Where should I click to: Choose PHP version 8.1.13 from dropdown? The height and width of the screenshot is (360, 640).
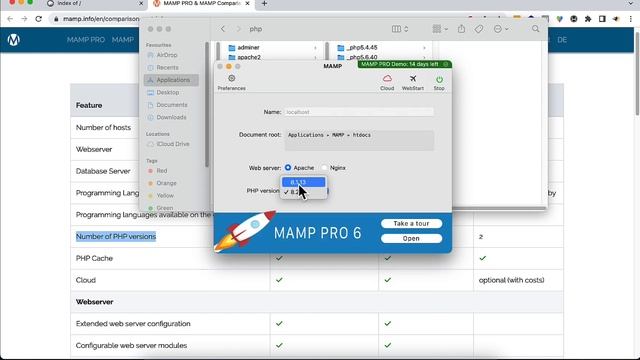tap(304, 182)
